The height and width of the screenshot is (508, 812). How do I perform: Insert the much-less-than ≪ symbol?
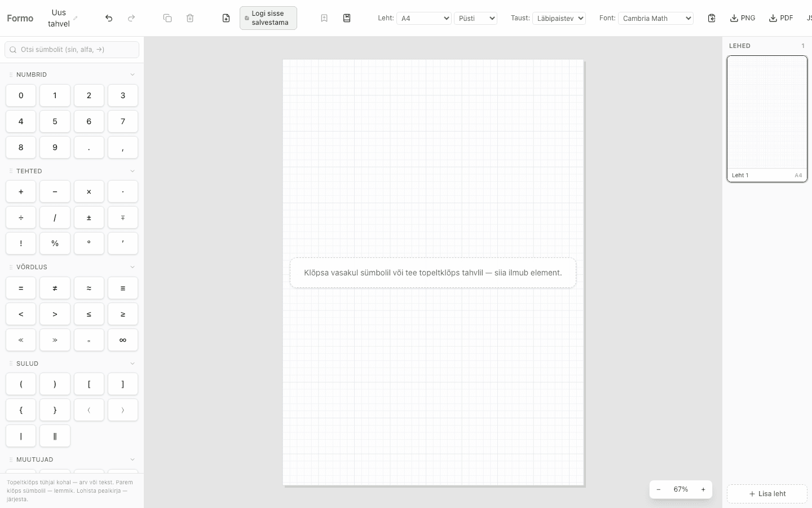[x=21, y=340]
